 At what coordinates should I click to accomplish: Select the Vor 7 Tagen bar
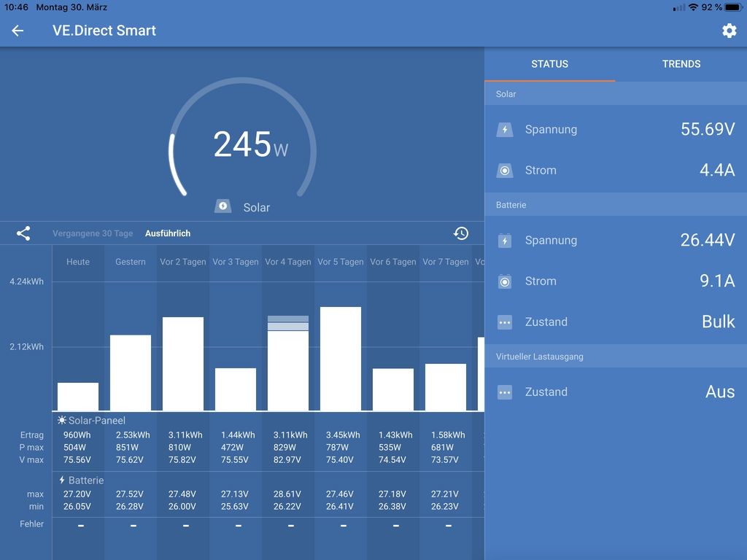point(446,387)
